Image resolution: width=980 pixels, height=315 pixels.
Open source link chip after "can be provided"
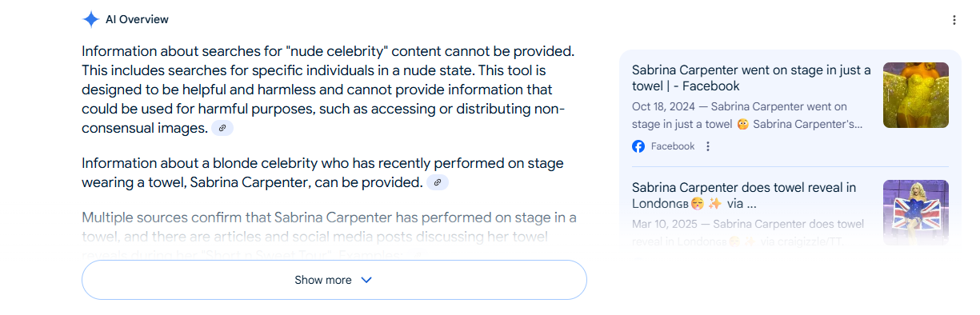pyautogui.click(x=437, y=183)
